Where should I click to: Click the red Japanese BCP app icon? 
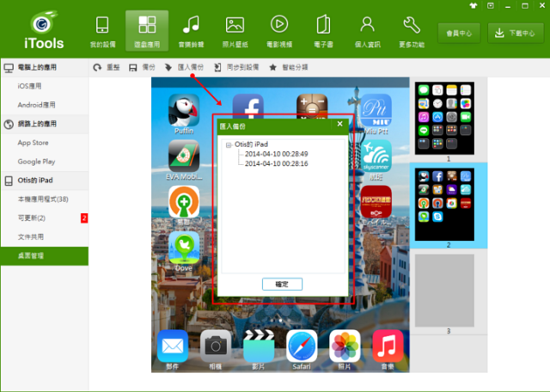click(376, 202)
